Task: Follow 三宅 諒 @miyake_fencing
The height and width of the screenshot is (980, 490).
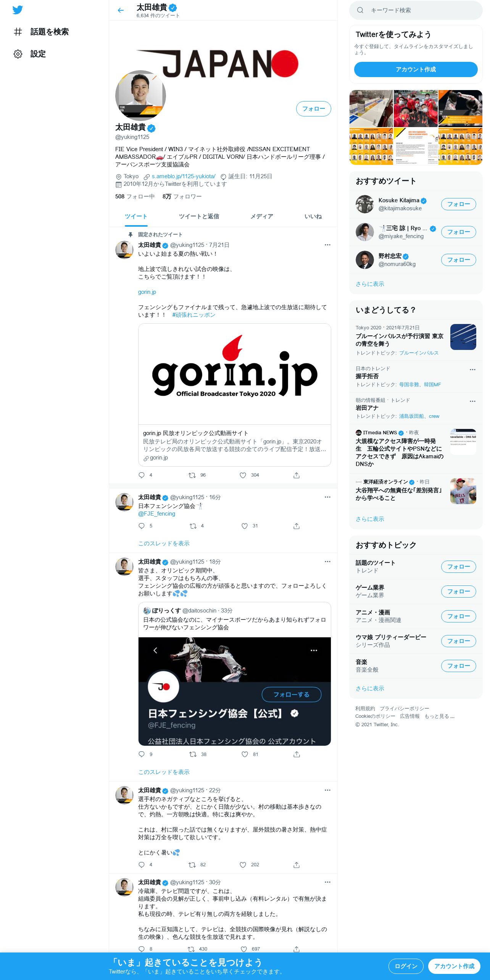Action: point(458,232)
